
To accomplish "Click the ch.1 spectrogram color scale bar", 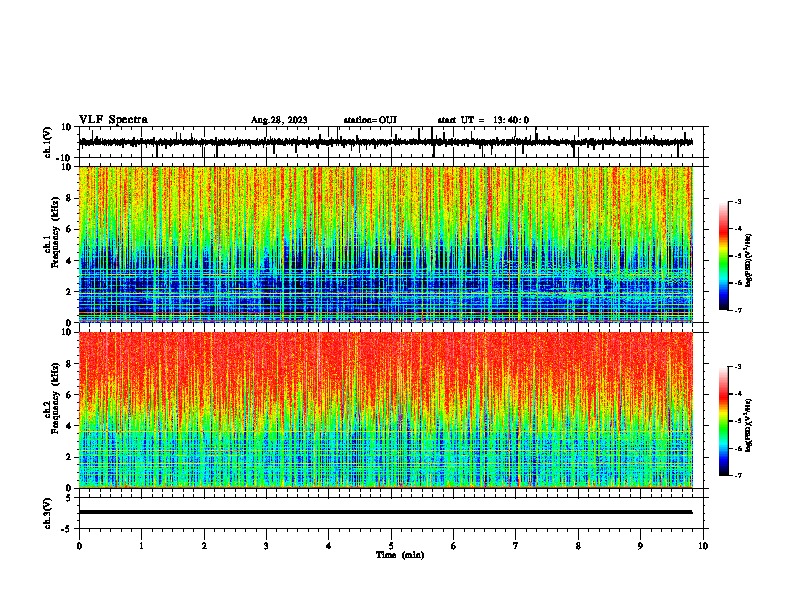I will point(724,256).
